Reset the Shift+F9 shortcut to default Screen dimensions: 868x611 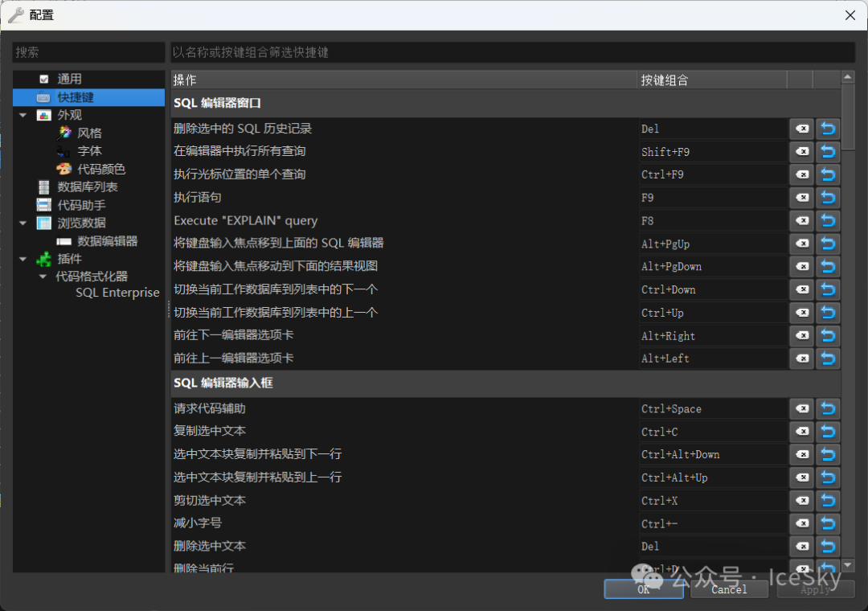(x=828, y=152)
